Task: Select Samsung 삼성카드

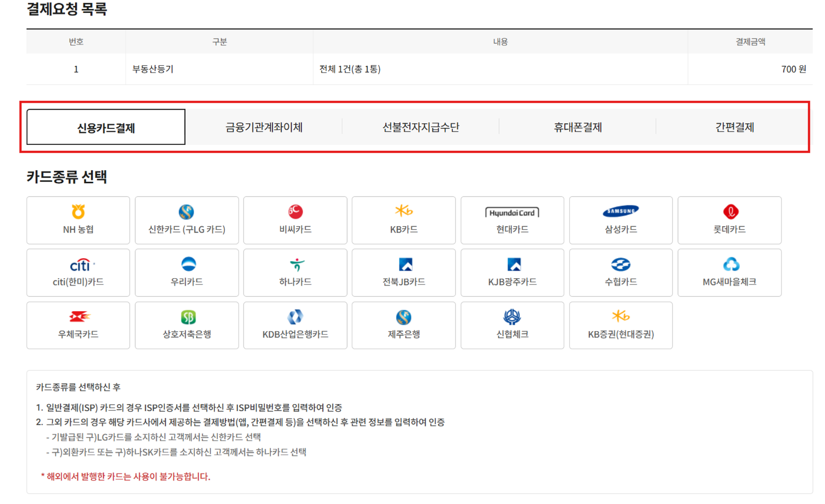Action: (621, 220)
